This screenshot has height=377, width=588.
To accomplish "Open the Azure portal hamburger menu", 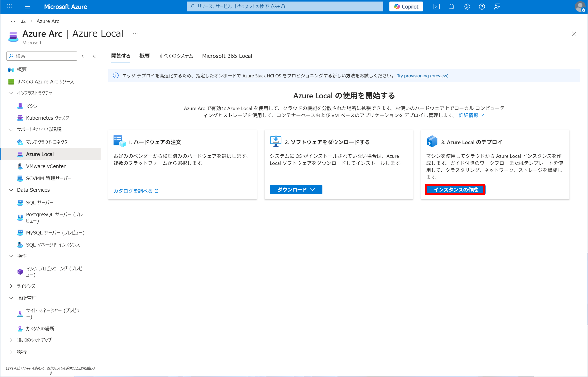I will pyautogui.click(x=28, y=7).
